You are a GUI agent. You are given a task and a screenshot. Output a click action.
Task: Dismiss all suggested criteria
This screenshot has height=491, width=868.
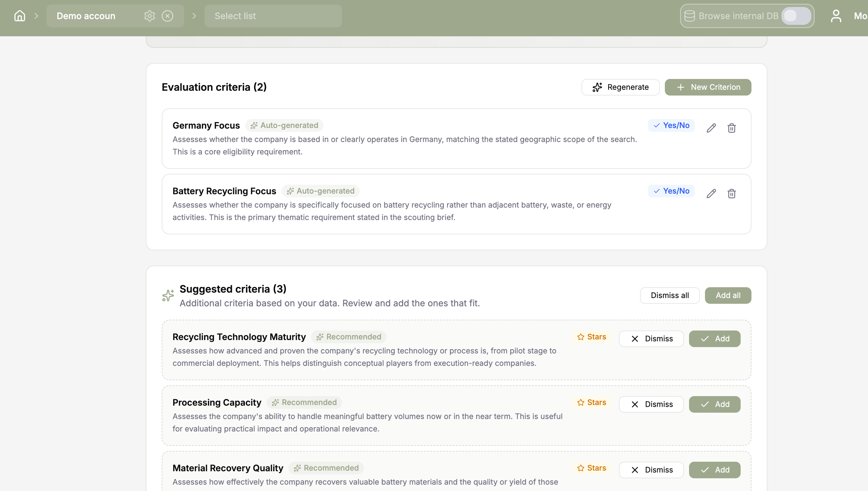[x=670, y=295]
